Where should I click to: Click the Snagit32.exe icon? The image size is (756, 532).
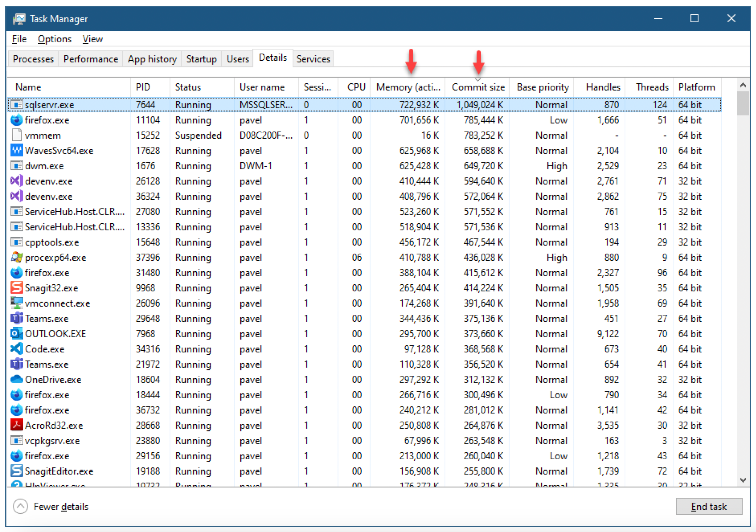point(17,288)
